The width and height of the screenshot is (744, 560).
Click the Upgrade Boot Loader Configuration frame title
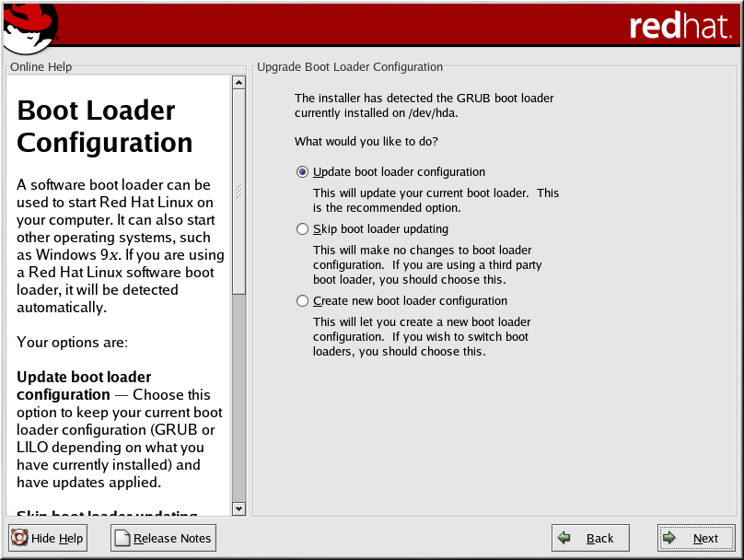350,67
